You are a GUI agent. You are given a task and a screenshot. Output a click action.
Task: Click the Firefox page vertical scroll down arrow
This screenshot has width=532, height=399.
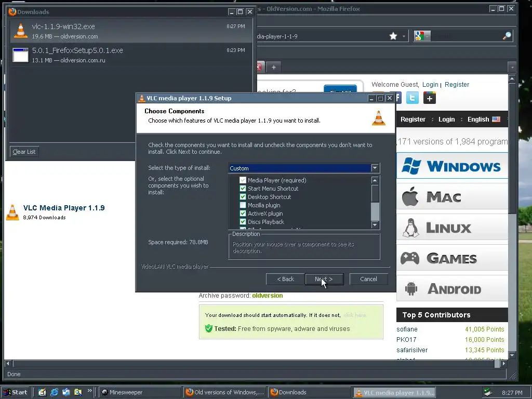[x=512, y=355]
